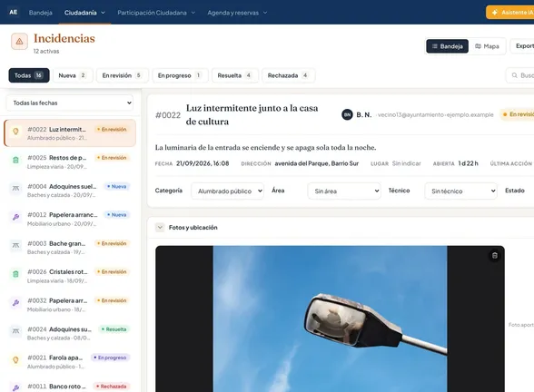Open the Asistente IA button
534x392 pixels.
click(x=510, y=13)
